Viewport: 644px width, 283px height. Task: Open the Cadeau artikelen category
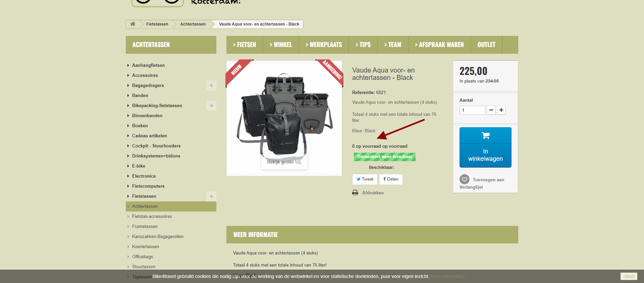149,136
